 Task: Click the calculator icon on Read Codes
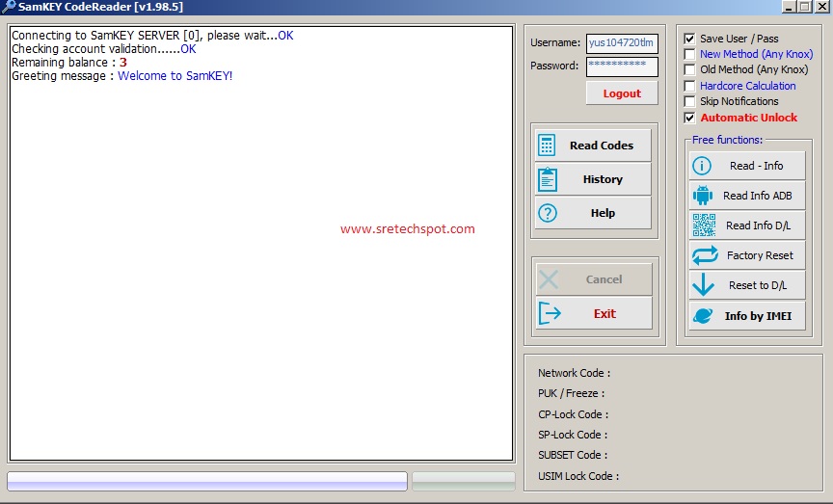[547, 145]
